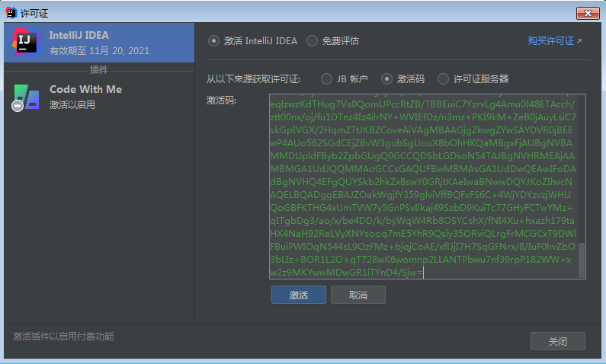The width and height of the screenshot is (606, 364).
Task: Select the IntelliJ IDEA license entry
Action: click(99, 43)
